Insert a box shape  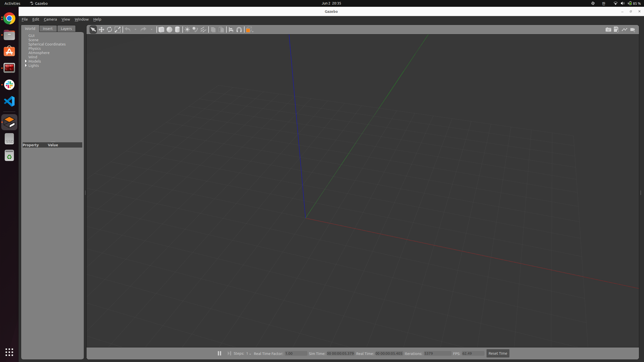point(161,30)
